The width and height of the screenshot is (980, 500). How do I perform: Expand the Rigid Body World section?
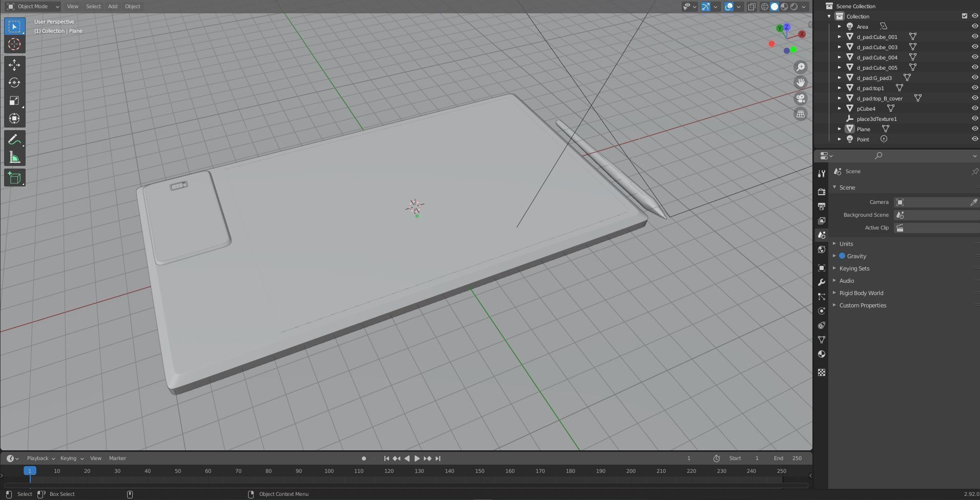point(862,293)
